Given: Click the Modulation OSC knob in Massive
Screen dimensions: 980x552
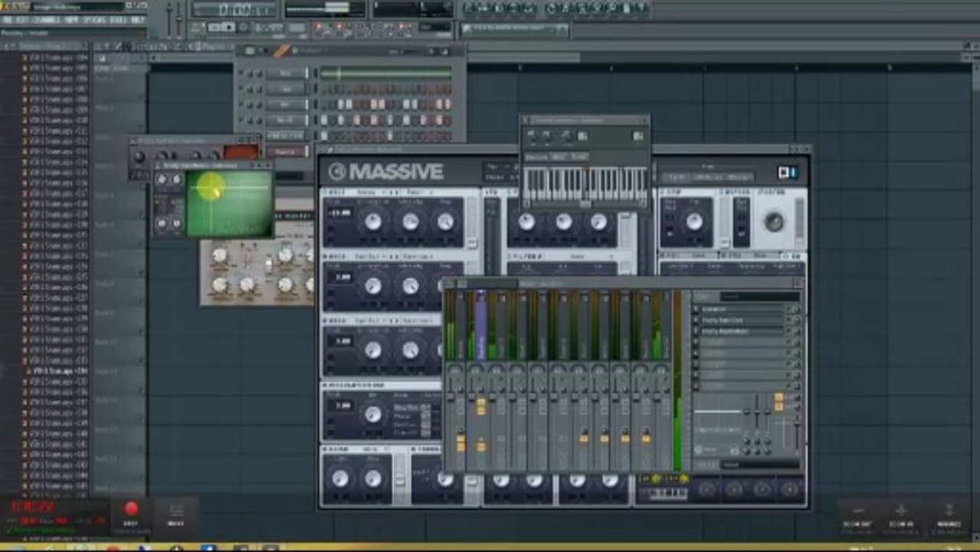Looking at the screenshot, I should click(x=373, y=414).
